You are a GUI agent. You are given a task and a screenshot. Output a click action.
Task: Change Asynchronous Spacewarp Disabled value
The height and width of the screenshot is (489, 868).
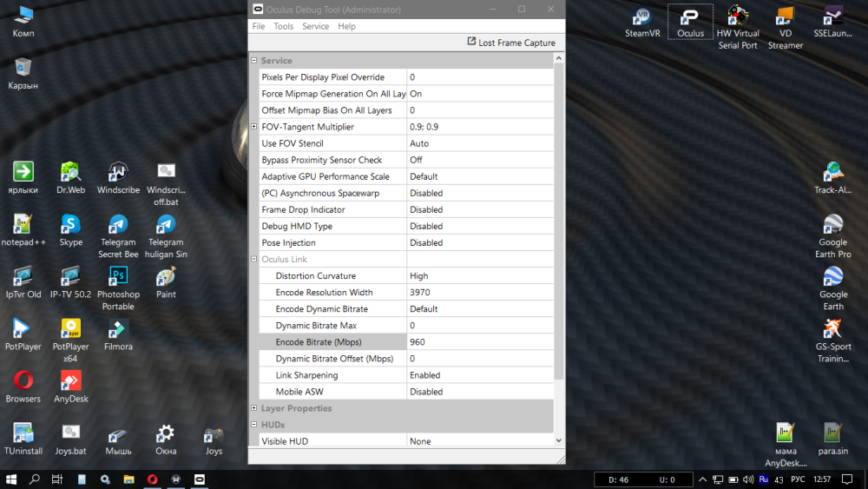(480, 194)
